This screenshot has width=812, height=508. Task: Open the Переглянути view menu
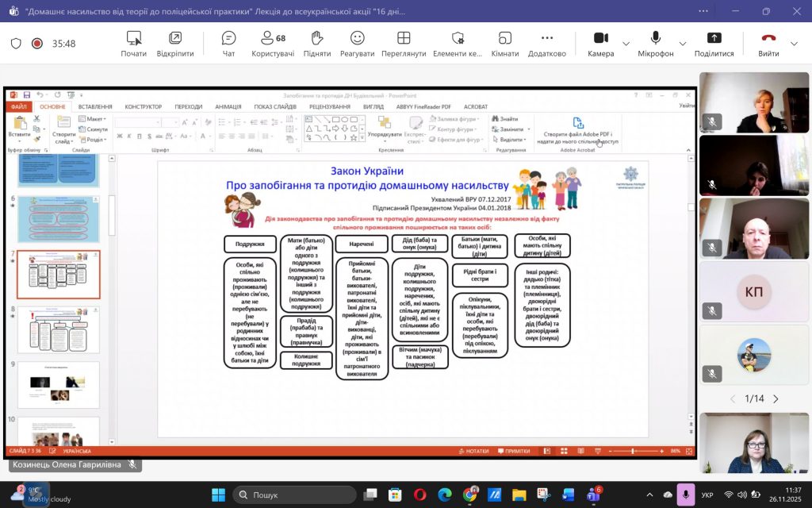click(x=404, y=44)
